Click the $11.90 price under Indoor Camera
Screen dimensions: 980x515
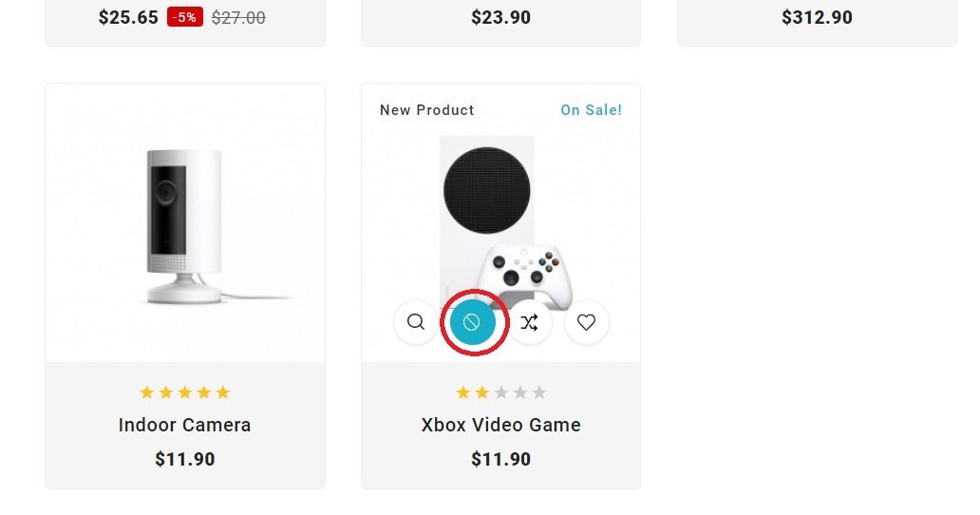coord(185,460)
